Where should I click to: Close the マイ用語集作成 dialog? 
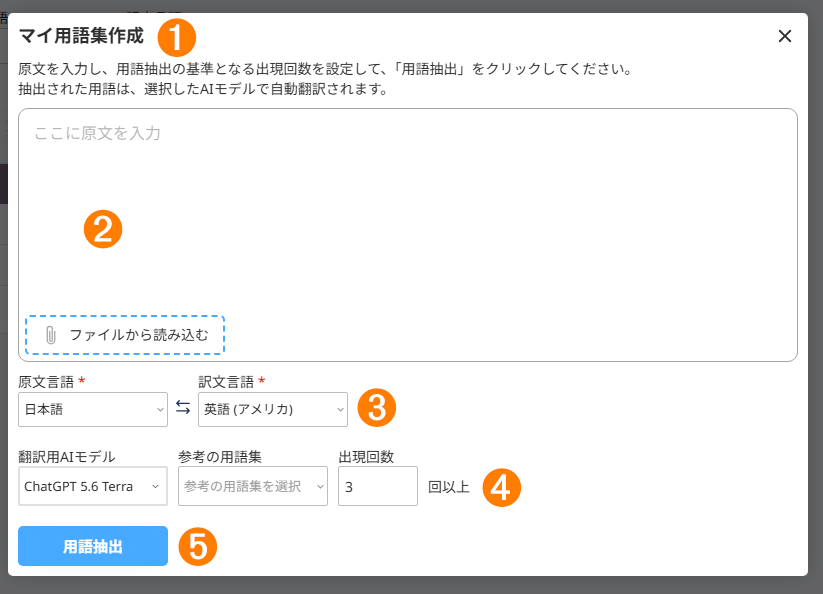785,36
